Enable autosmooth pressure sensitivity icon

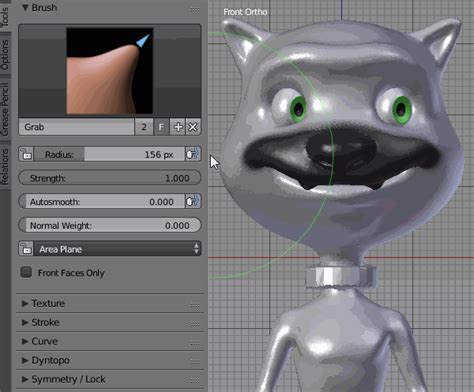point(193,201)
